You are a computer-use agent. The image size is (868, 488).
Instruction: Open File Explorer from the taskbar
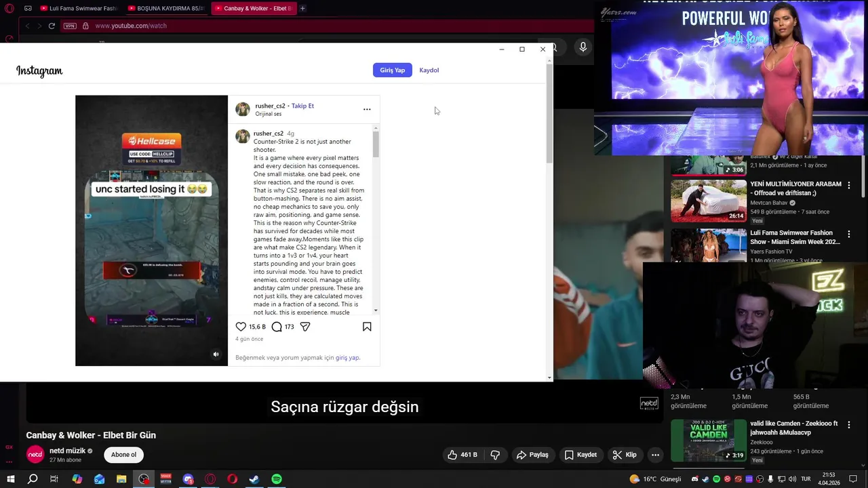pos(121,479)
